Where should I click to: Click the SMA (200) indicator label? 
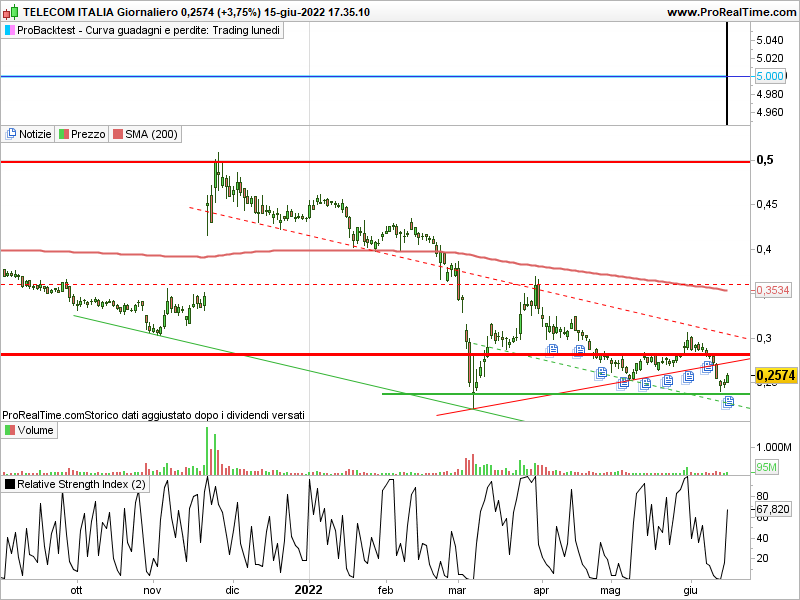(152, 134)
